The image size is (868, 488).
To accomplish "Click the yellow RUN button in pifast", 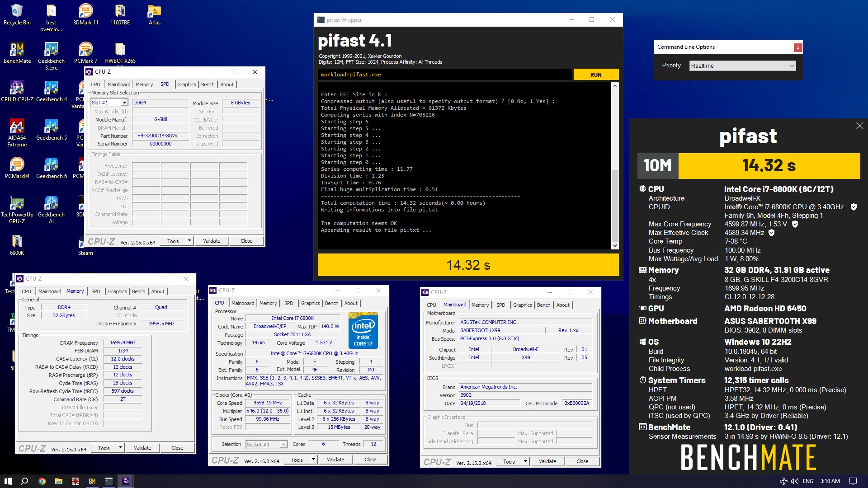I will (x=596, y=75).
